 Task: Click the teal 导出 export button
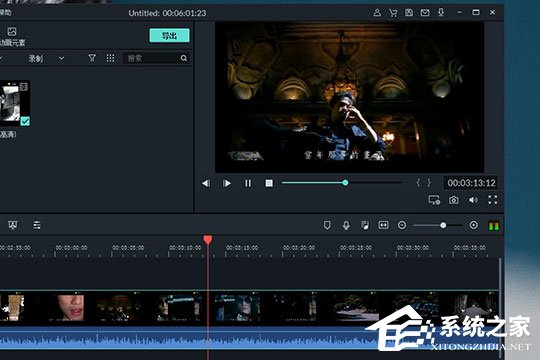pos(169,35)
